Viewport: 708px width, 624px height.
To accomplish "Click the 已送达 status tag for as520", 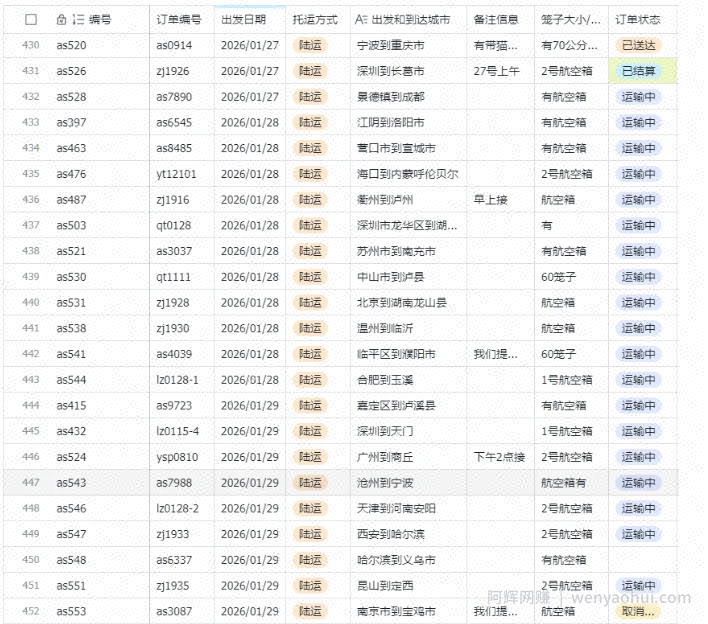I will 638,45.
